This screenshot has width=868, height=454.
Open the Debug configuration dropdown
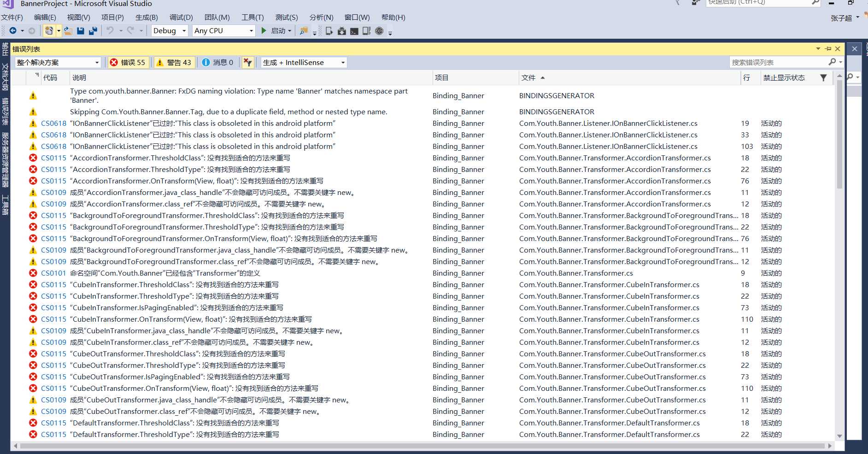point(170,31)
